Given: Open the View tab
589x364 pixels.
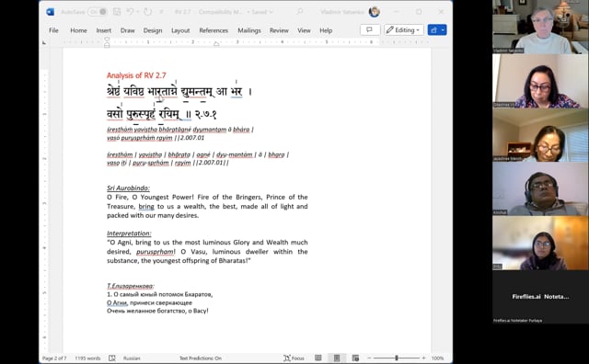Looking at the screenshot, I should click(x=304, y=30).
